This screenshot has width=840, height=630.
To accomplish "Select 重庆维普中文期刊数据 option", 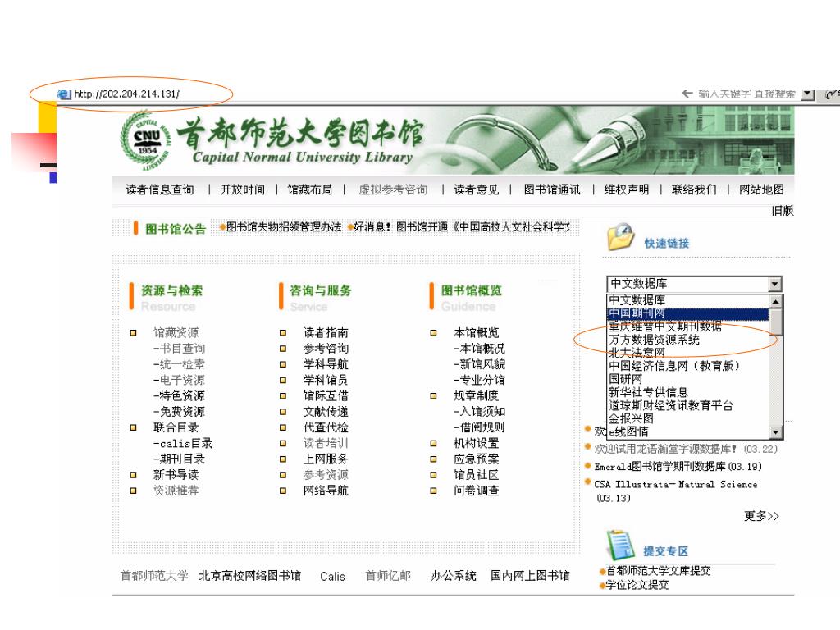I will 664,326.
